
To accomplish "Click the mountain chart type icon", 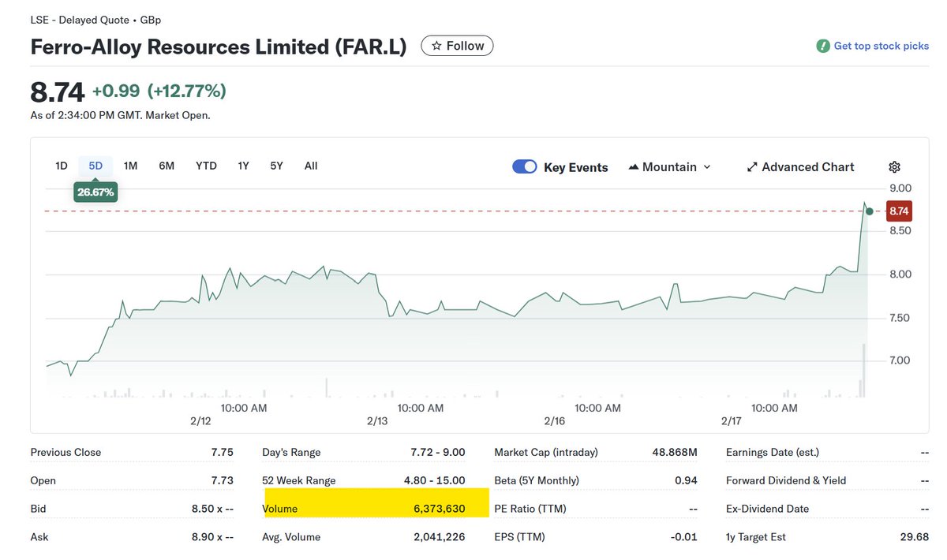I will [633, 166].
